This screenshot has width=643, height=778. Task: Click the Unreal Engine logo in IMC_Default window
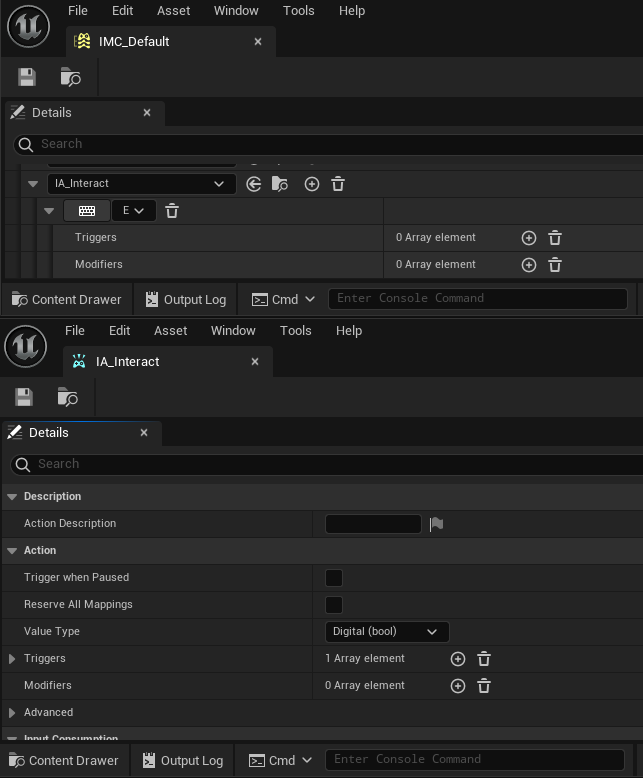[x=29, y=26]
